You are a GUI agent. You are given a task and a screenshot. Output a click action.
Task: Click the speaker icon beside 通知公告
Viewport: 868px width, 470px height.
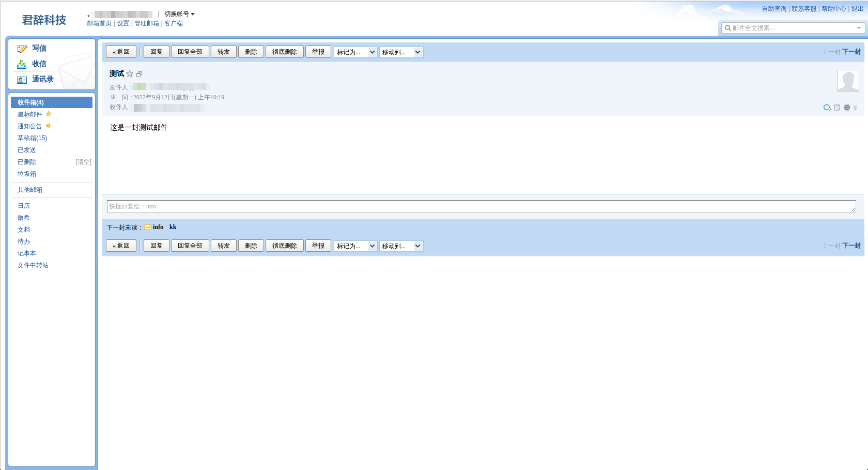pyautogui.click(x=49, y=126)
